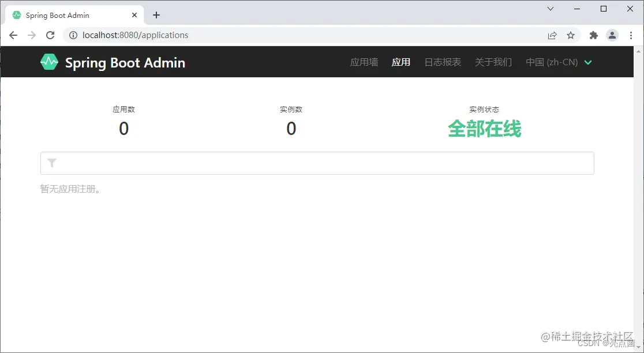Click the 暂无应用注册。 message
644x353 pixels.
click(x=70, y=189)
